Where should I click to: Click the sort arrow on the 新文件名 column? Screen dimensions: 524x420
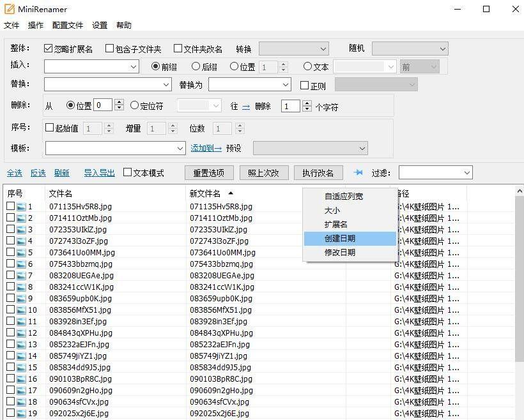(x=230, y=193)
